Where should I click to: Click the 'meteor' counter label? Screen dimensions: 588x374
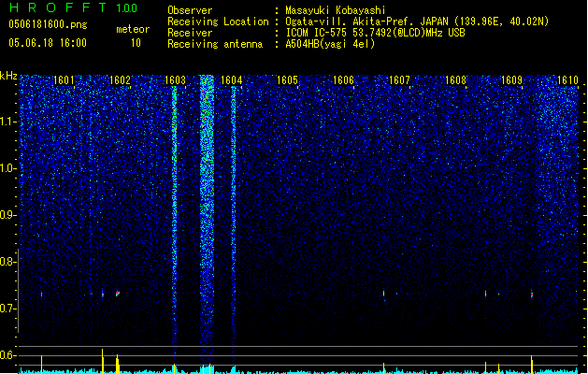coord(133,29)
